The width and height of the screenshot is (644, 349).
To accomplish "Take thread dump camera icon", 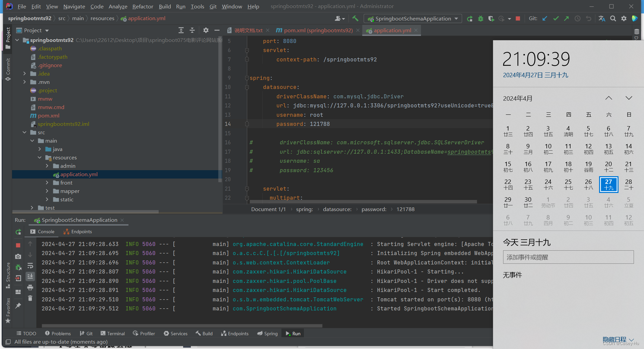I will 18,256.
